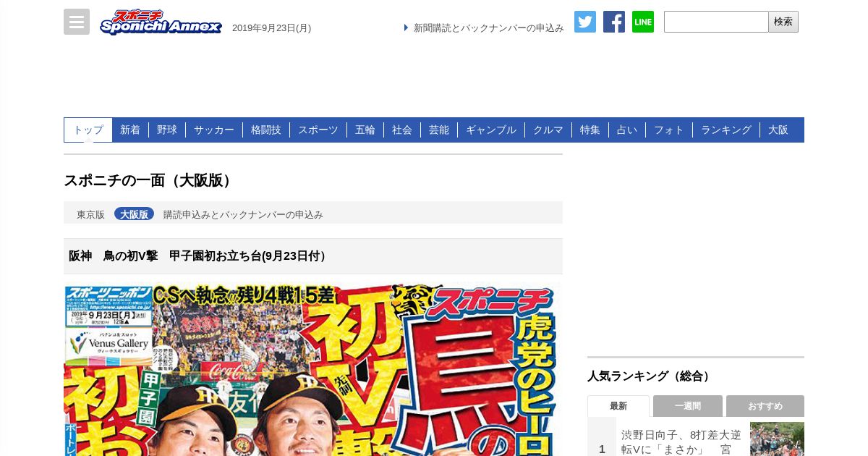
Task: Click the thumbnail of ranking article 1
Action: click(x=777, y=439)
